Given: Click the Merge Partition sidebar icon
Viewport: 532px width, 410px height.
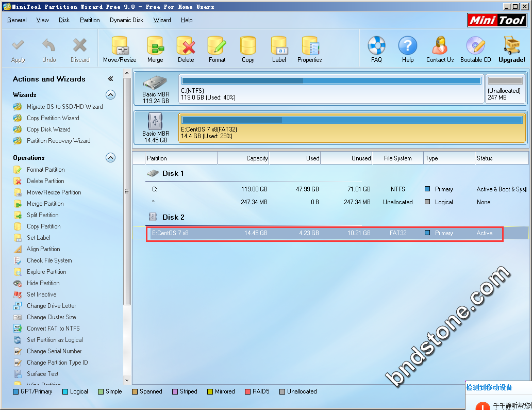Looking at the screenshot, I should coord(18,204).
